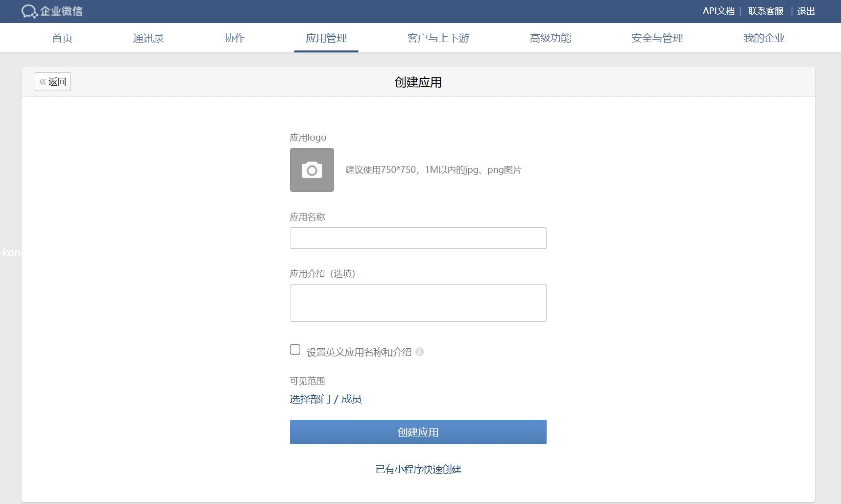Click the 企业微信 logo
Image resolution: width=841 pixels, height=504 pixels.
click(x=52, y=11)
